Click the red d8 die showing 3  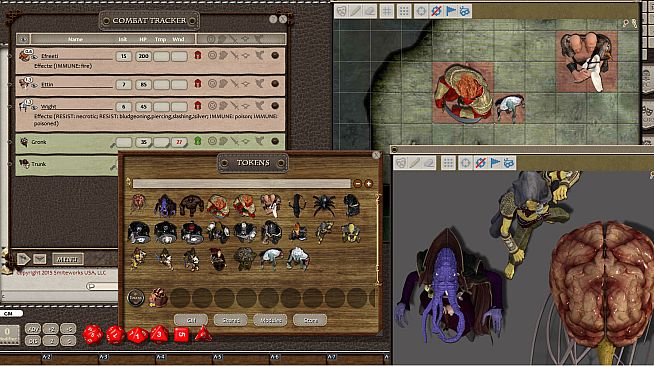(159, 334)
